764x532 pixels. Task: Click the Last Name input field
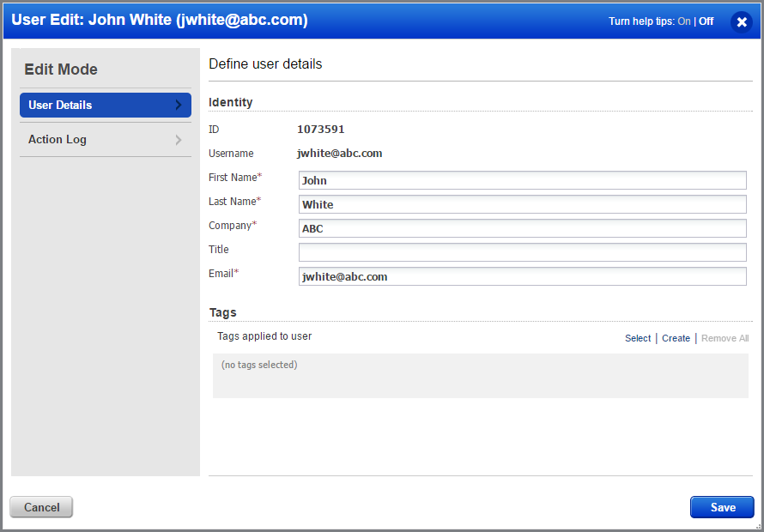[x=522, y=204]
